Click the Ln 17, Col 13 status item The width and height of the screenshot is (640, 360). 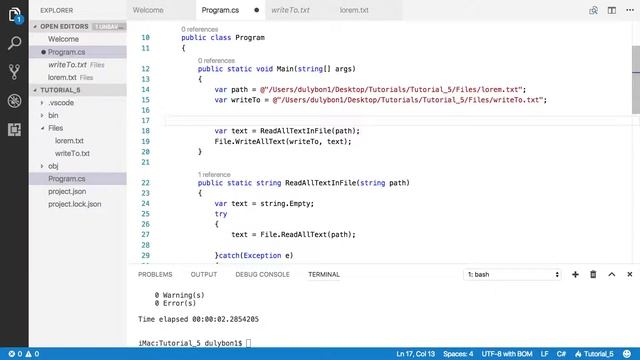(416, 354)
